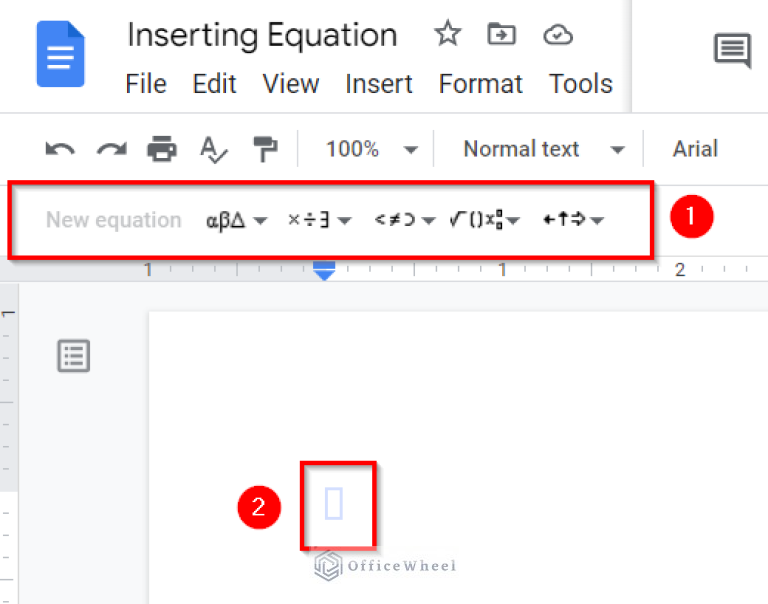The width and height of the screenshot is (768, 604).
Task: Click the Google Docs home icon
Action: pyautogui.click(x=60, y=54)
